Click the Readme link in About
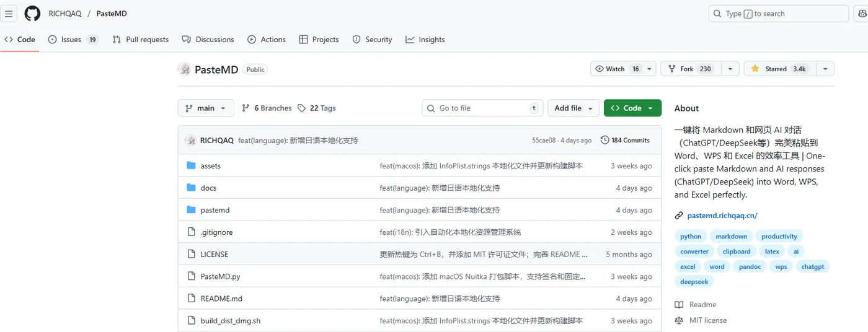868x332 pixels. coord(696,305)
